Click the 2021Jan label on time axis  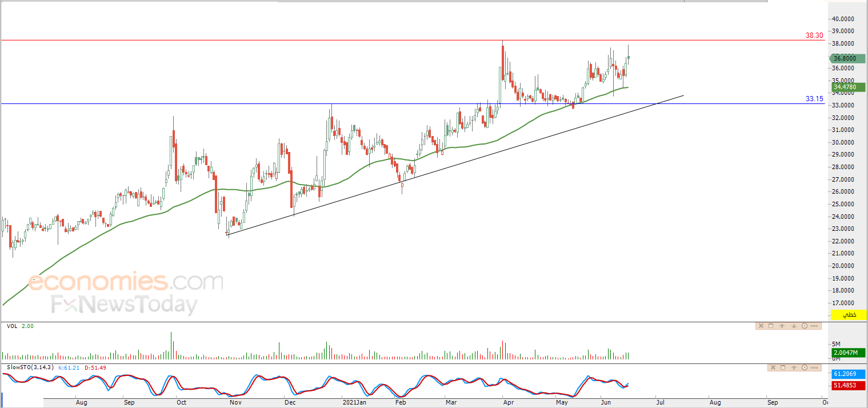(x=355, y=402)
